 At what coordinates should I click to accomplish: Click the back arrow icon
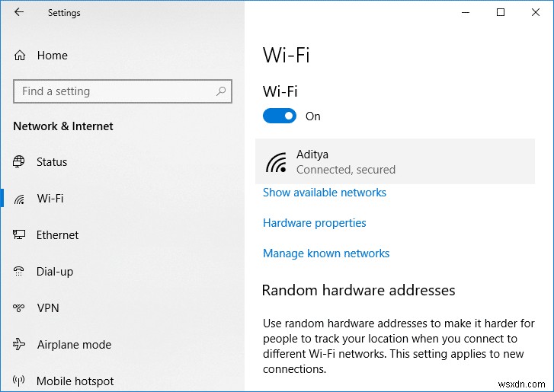pyautogui.click(x=19, y=12)
